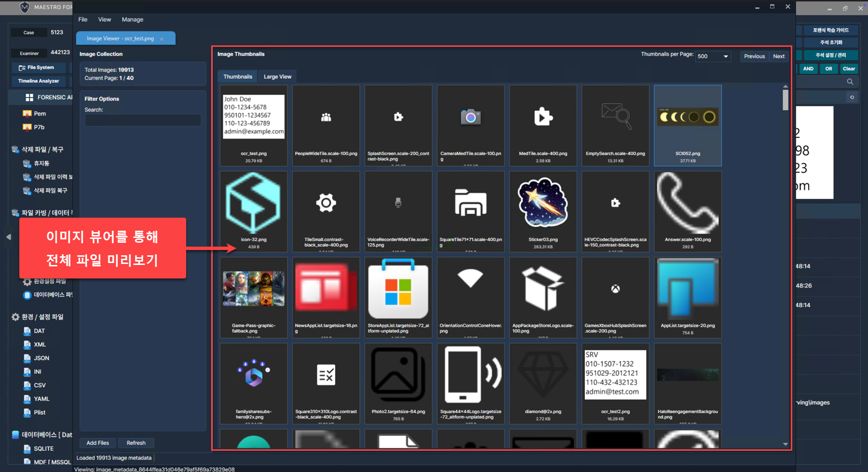
Task: Open the File menu
Action: pyautogui.click(x=83, y=20)
